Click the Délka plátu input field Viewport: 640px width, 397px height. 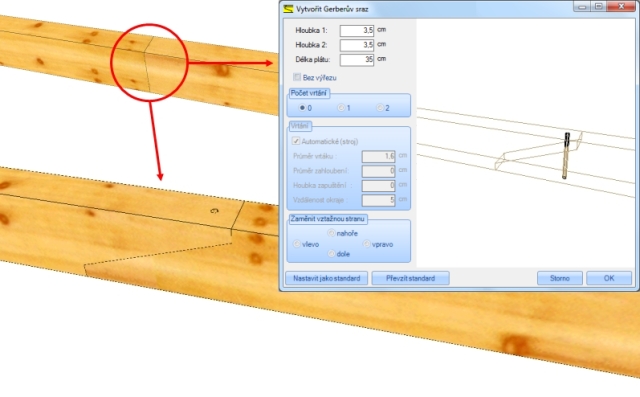(357, 60)
